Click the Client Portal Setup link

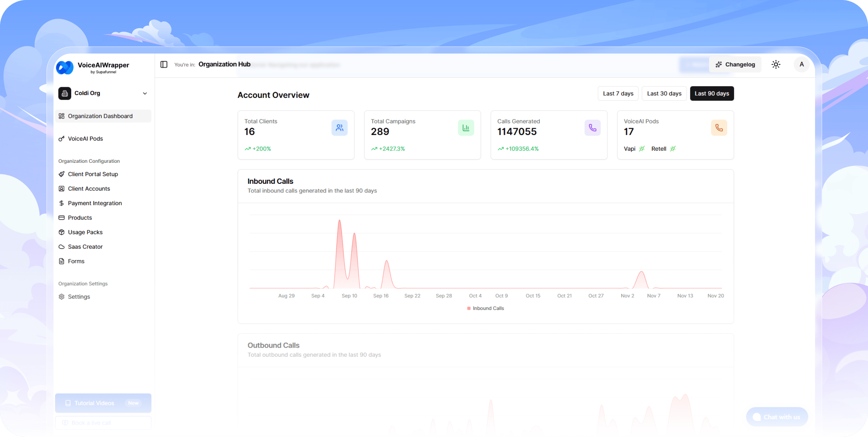point(93,174)
